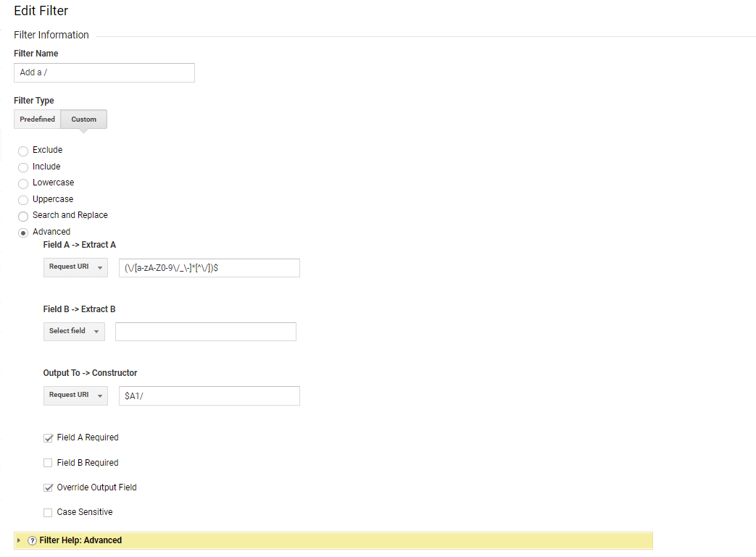Disable the Override Output Field checkbox

point(48,487)
